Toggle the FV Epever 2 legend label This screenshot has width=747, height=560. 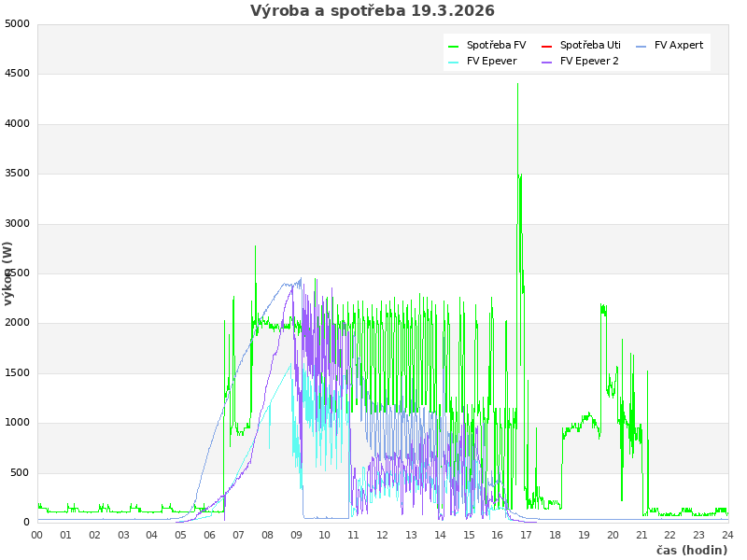589,61
